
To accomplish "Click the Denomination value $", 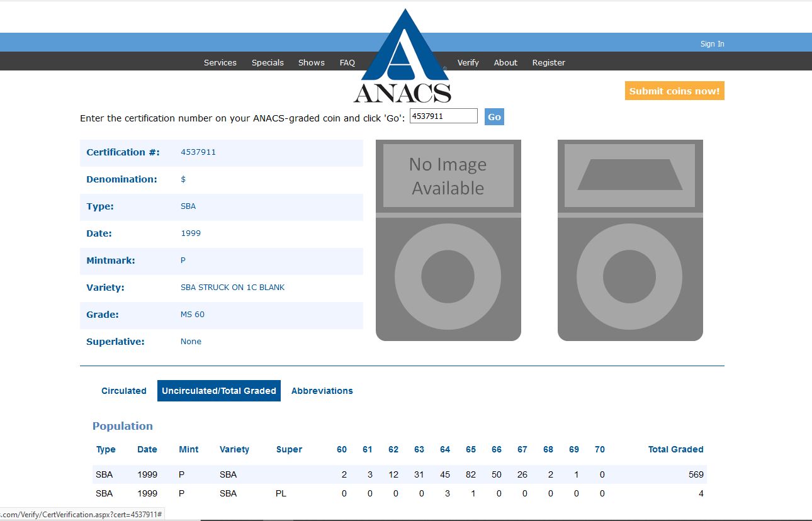I will [183, 179].
